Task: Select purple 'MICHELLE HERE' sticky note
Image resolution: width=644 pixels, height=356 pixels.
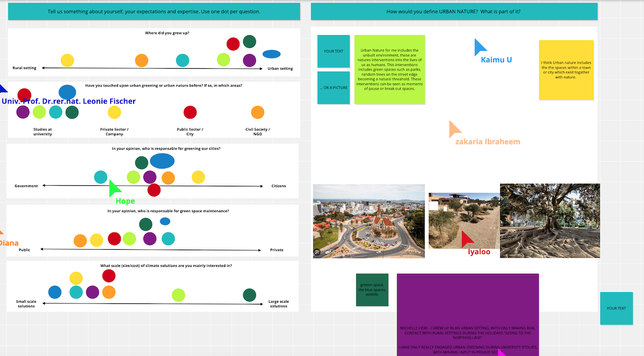Action: [467, 315]
